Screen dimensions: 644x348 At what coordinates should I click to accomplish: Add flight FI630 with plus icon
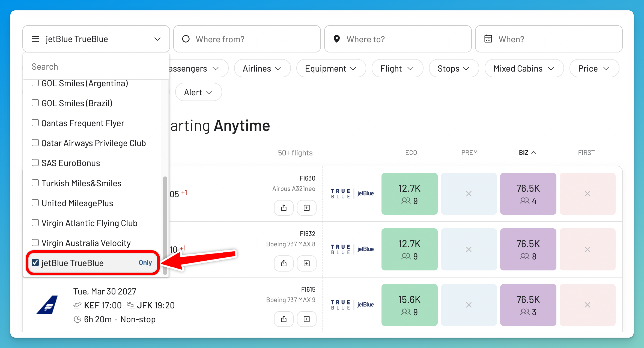307,208
